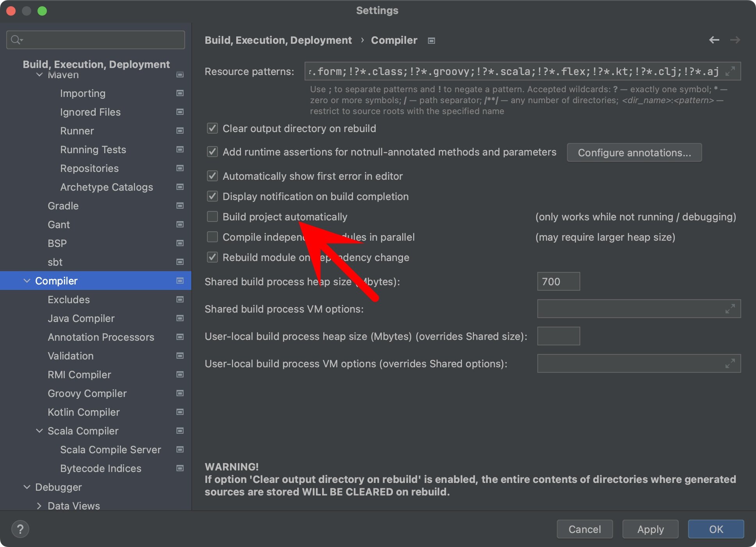756x547 pixels.
Task: Click the Configure annotations button
Action: (x=634, y=152)
